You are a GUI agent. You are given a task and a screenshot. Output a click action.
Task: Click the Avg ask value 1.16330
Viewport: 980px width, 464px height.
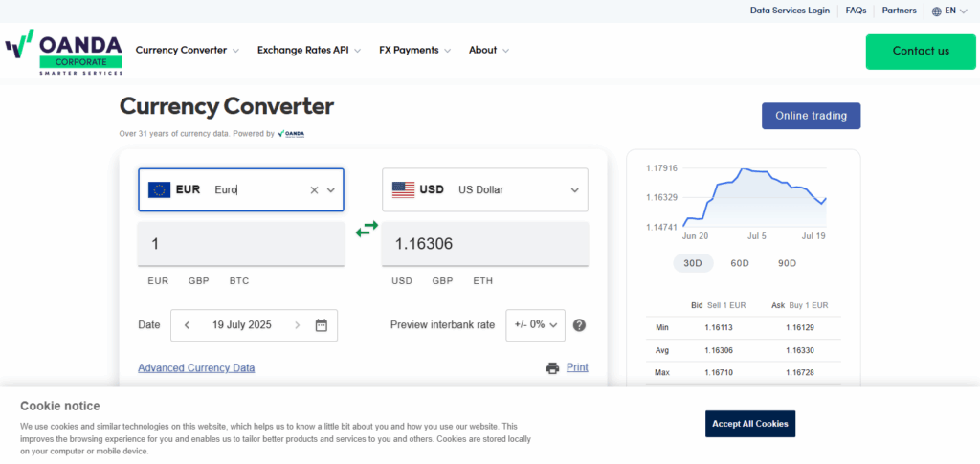point(800,350)
